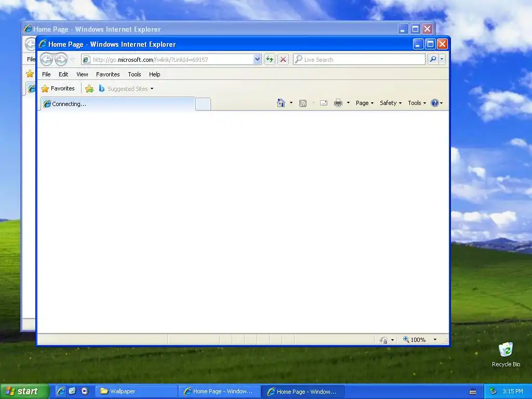Click the keyboard tray icon
This screenshot has height=399, width=532.
473,392
